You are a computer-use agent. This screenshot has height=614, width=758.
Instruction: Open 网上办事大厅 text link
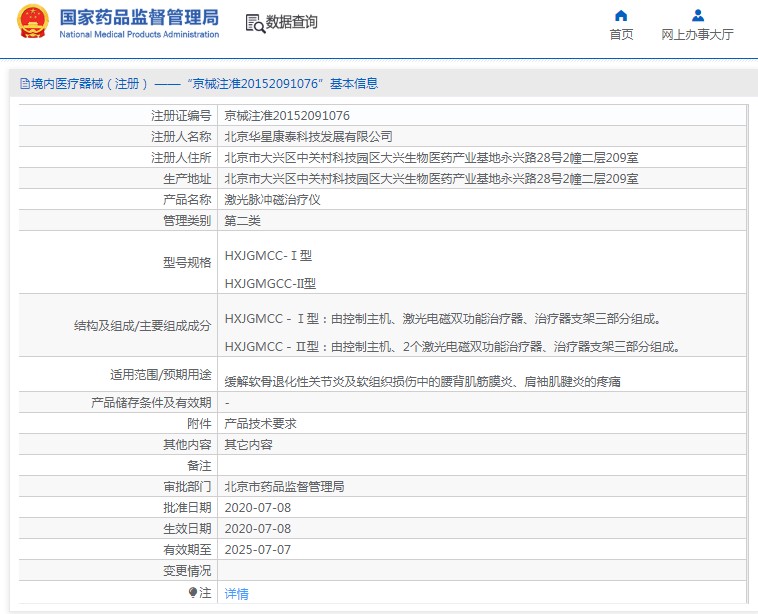[698, 34]
